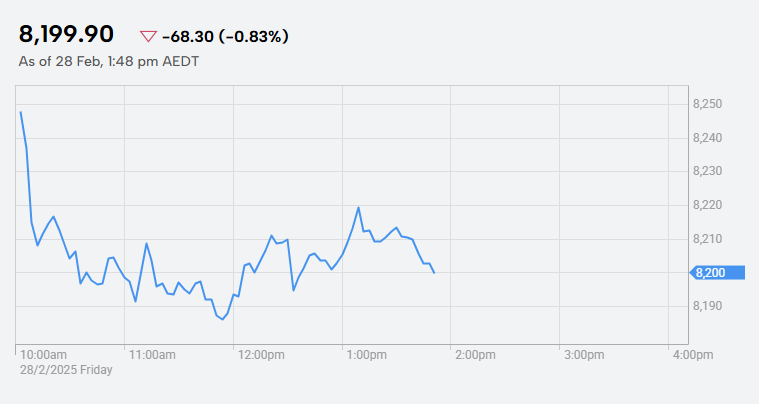Viewport: 759px width, 404px height.
Task: Click the 10:00am time axis label
Action: (x=43, y=355)
